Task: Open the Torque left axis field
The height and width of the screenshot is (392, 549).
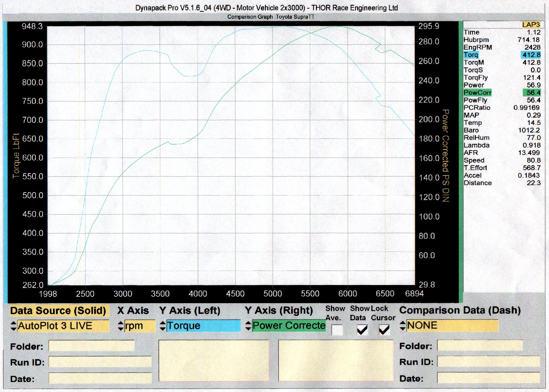Action: click(x=204, y=326)
